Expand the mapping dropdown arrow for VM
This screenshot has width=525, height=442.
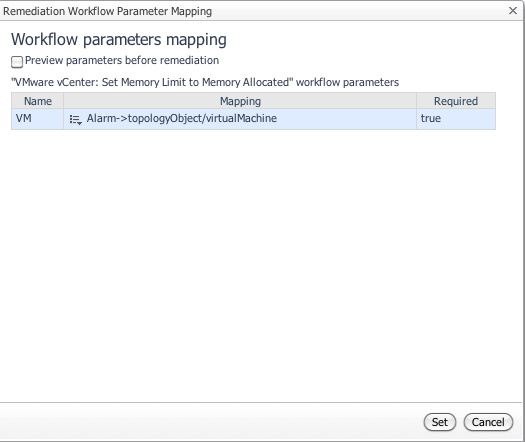pyautogui.click(x=80, y=123)
